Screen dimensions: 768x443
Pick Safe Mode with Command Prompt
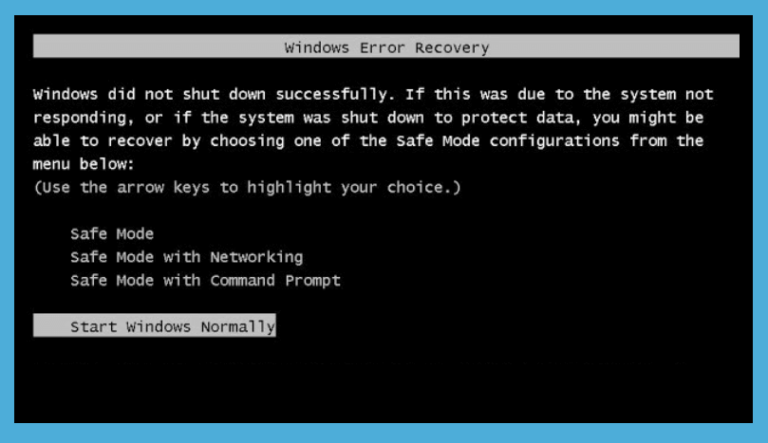(205, 280)
